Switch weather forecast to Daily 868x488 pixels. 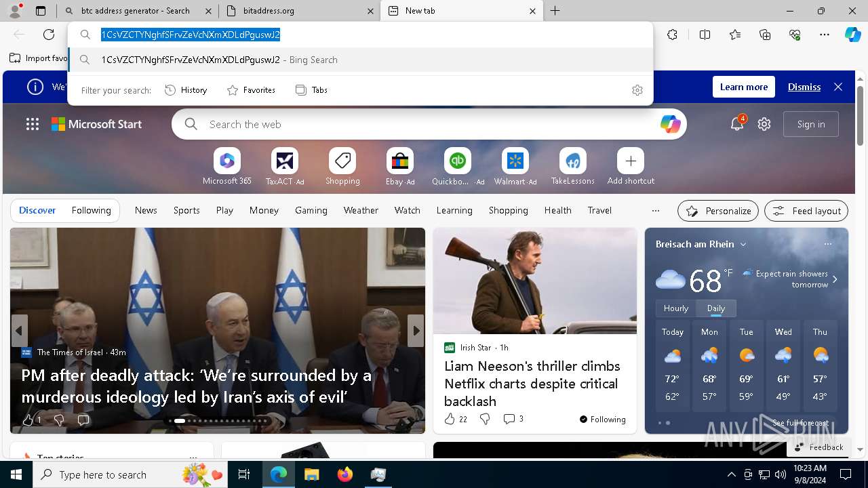click(716, 308)
